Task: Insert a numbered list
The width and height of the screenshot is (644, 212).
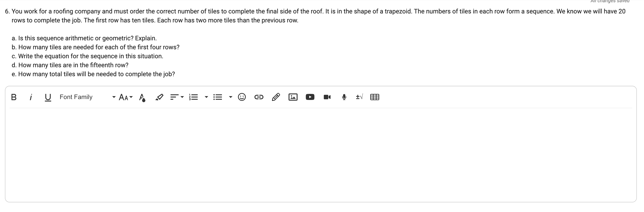Action: (x=193, y=97)
